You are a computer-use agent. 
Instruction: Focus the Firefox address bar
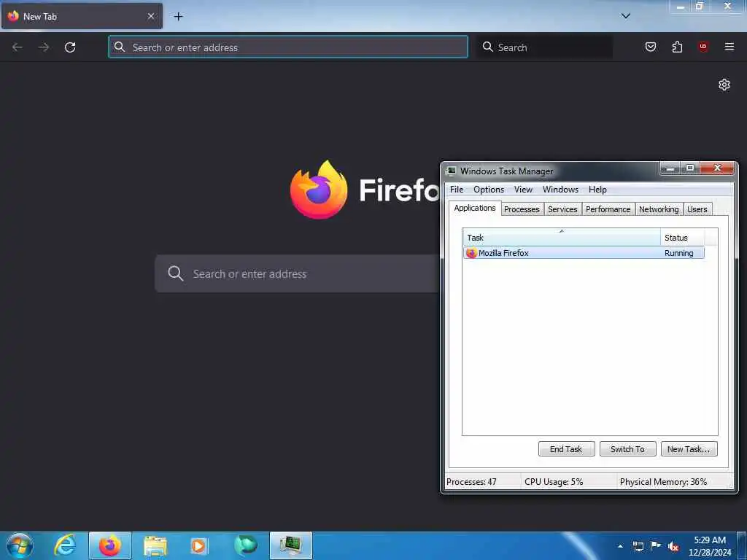pos(287,47)
